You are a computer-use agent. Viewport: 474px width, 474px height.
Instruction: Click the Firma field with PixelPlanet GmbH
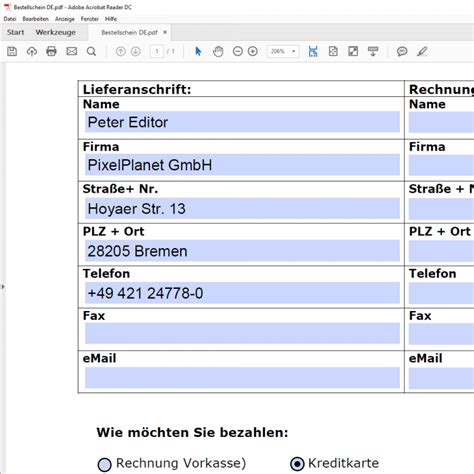tap(242, 165)
